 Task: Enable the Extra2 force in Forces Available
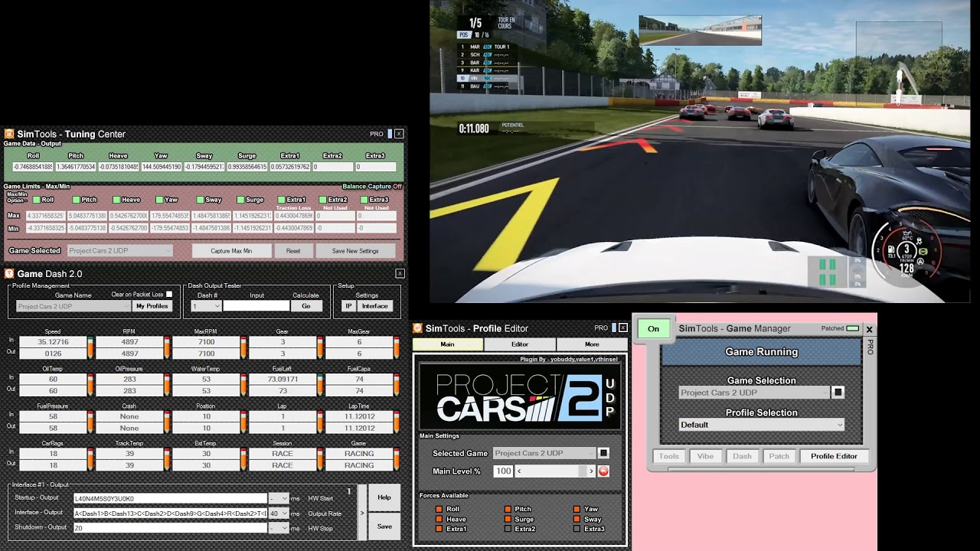tap(508, 529)
